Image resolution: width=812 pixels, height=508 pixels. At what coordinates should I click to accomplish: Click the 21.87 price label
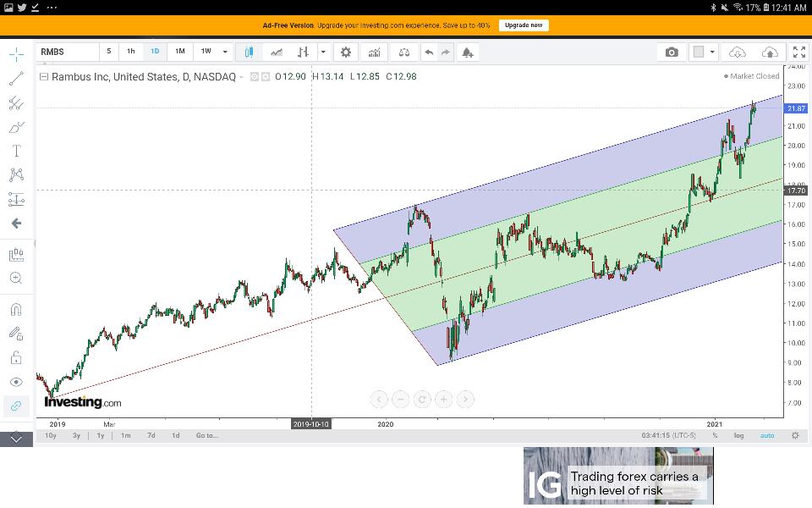[796, 108]
